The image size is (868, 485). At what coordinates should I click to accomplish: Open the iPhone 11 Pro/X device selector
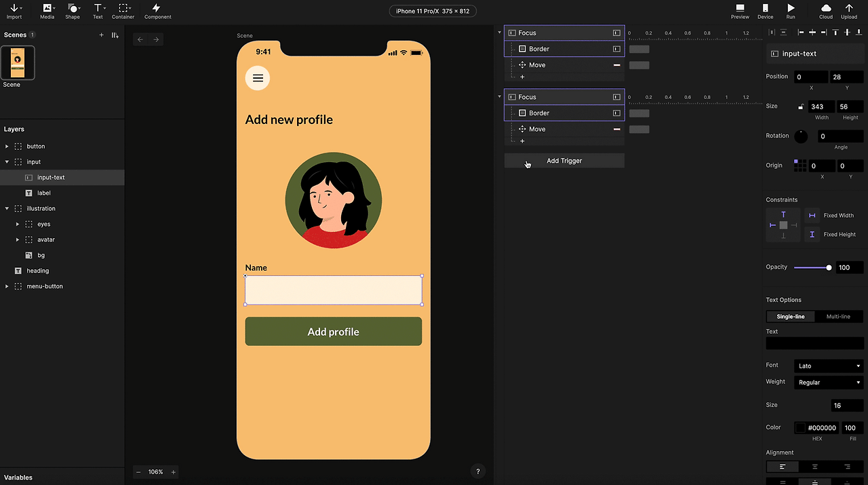433,11
